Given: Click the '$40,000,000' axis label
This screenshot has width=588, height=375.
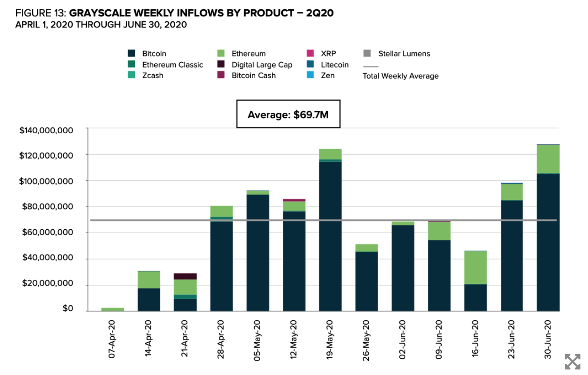Looking at the screenshot, I should tap(48, 258).
